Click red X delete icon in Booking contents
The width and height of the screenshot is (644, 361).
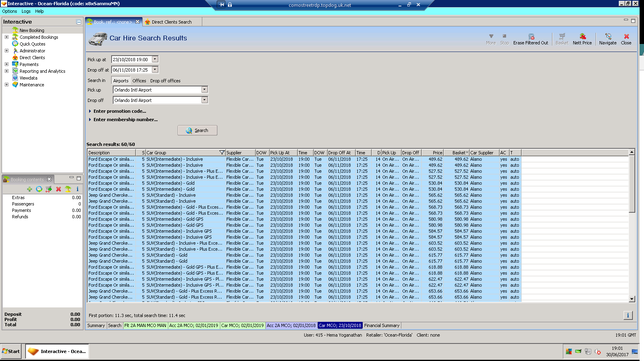click(x=58, y=189)
